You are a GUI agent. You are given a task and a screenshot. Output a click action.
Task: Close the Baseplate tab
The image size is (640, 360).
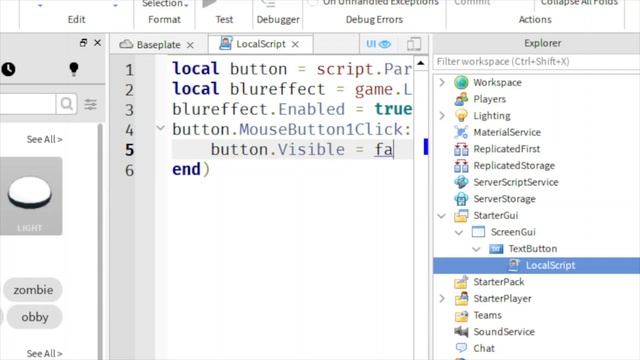(x=190, y=45)
